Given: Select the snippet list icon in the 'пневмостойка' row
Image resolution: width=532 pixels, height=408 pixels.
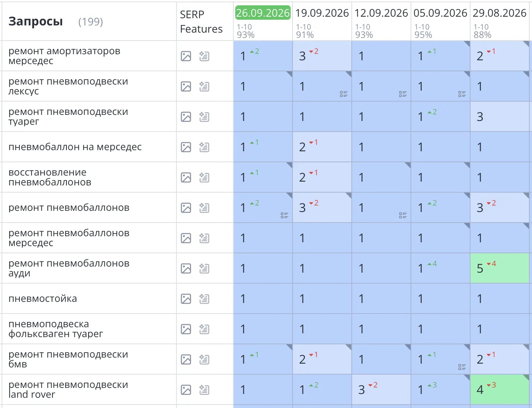Looking at the screenshot, I should [204, 299].
